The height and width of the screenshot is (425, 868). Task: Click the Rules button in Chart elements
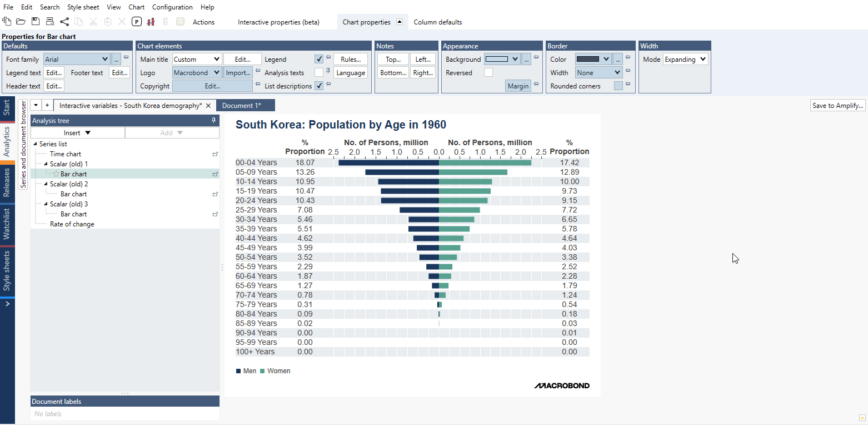351,59
